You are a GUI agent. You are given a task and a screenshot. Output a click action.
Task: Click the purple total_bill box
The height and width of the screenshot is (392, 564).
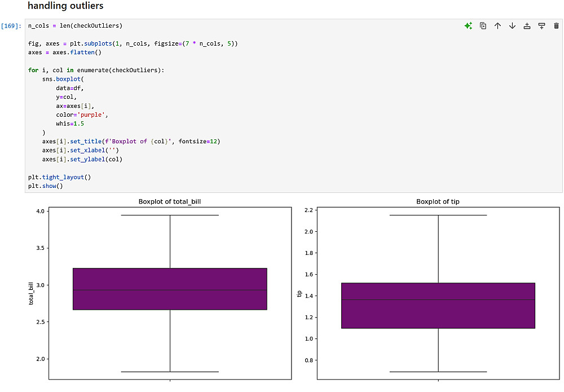click(170, 289)
